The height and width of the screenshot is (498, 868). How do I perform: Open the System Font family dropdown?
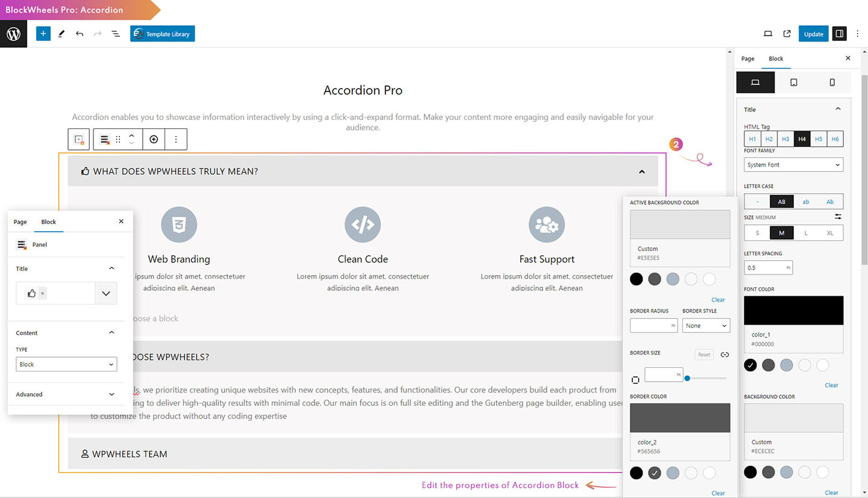(x=793, y=165)
